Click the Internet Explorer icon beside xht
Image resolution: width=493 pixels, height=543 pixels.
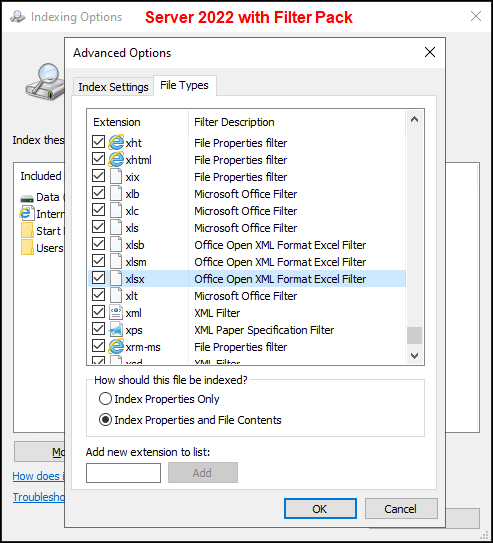[116, 142]
